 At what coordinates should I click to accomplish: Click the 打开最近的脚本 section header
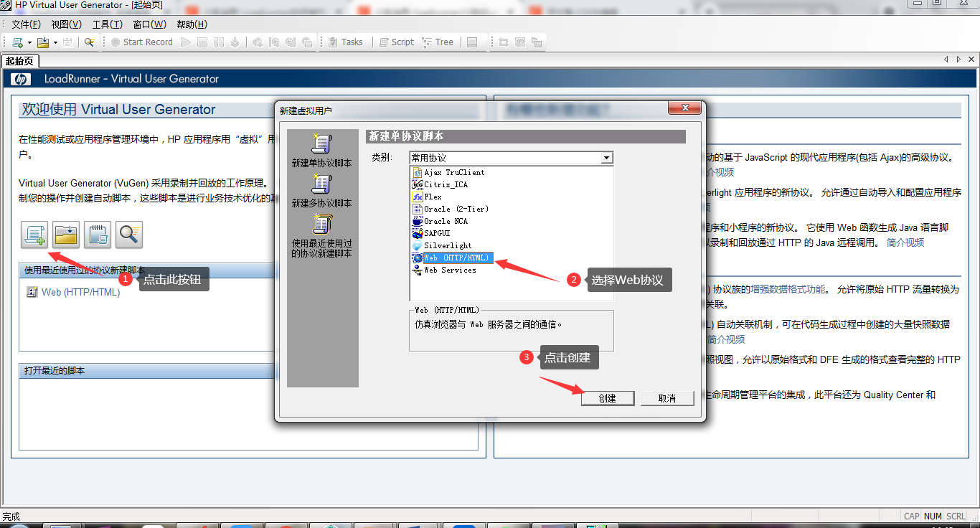(147, 371)
